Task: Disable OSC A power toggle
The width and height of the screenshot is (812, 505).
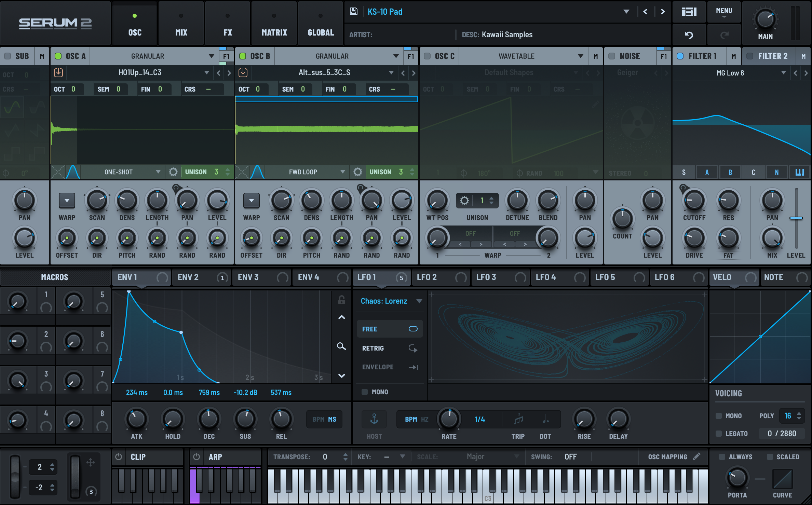Action: pyautogui.click(x=58, y=56)
